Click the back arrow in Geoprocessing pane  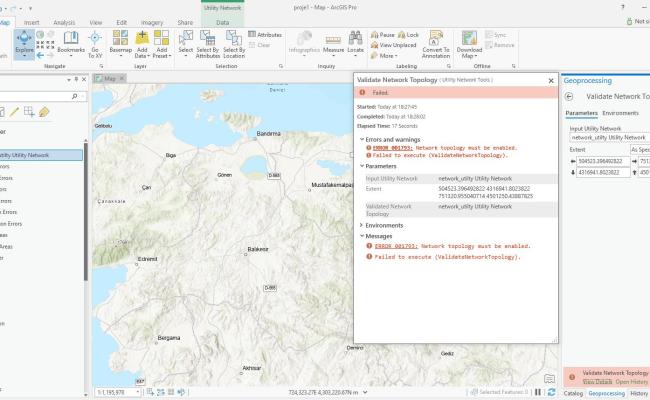(569, 97)
